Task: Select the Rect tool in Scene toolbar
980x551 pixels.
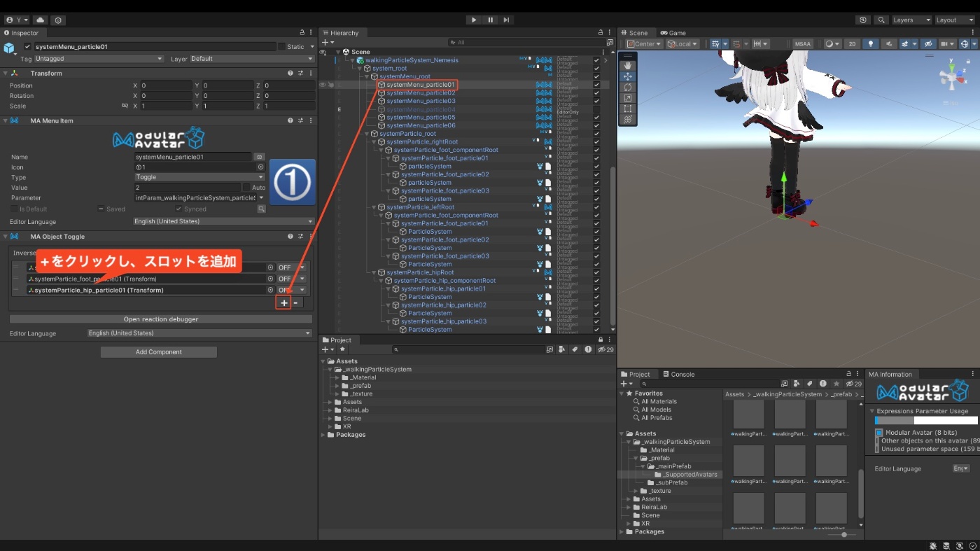Action: [627, 109]
